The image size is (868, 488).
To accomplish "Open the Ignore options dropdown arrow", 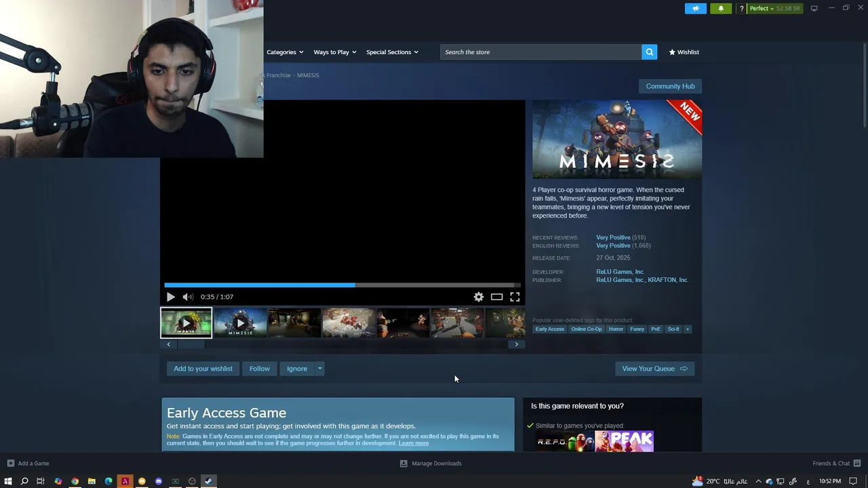I will [319, 369].
